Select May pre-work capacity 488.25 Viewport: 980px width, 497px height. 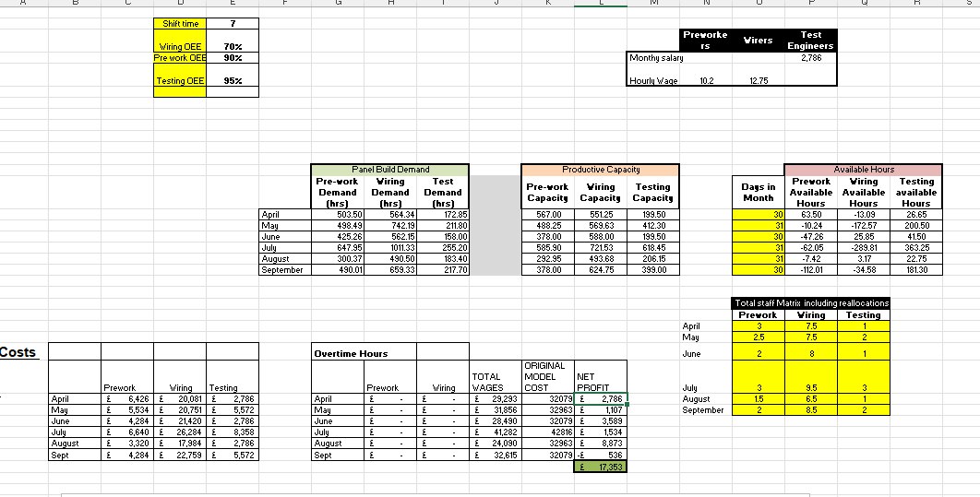(x=547, y=225)
